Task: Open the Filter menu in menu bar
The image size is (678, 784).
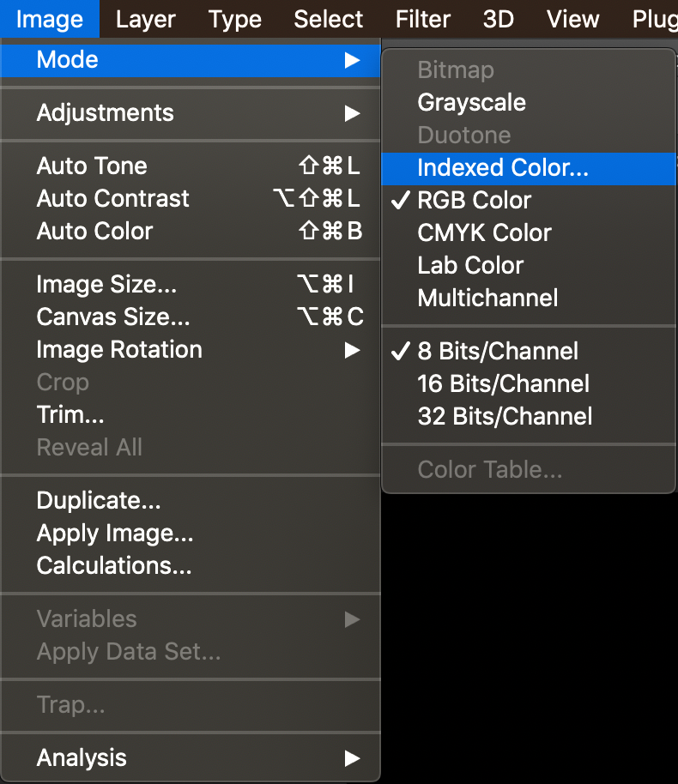Action: tap(423, 20)
